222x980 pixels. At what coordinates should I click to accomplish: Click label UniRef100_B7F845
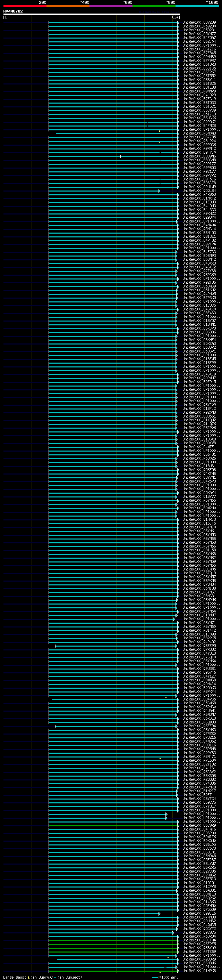tap(199, 53)
